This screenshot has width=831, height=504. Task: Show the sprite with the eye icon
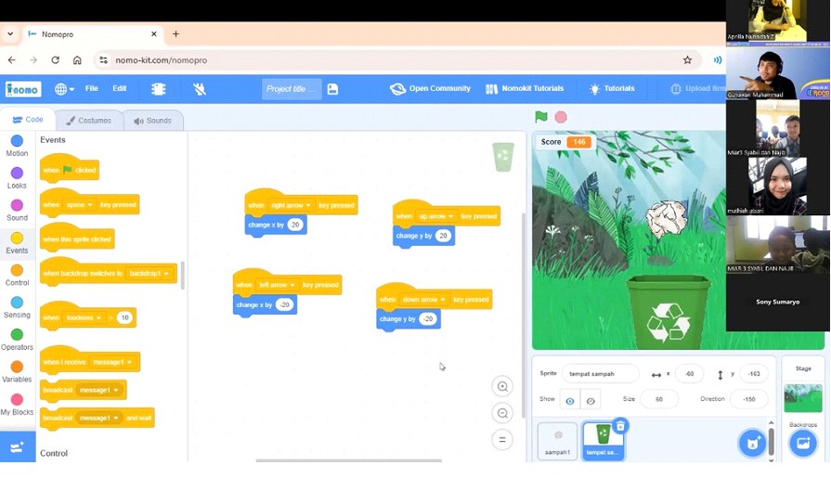pos(570,401)
